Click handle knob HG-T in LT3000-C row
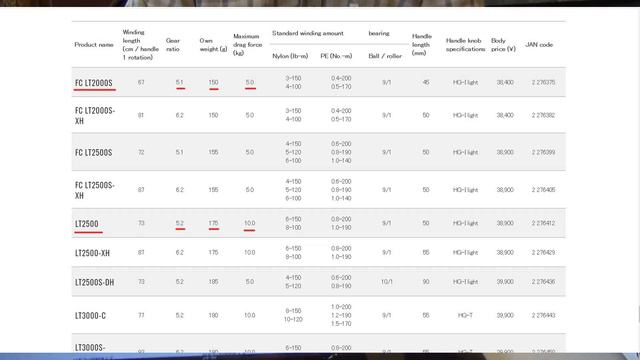The height and width of the screenshot is (360, 640). click(465, 315)
